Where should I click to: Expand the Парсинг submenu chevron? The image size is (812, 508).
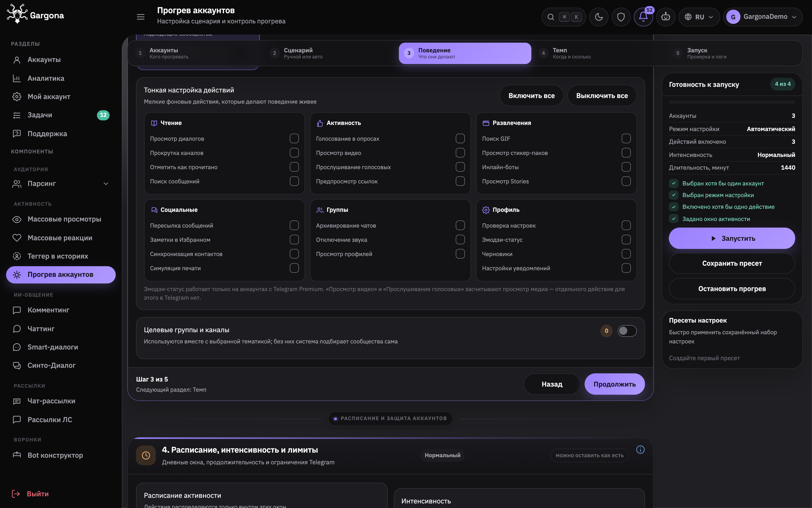click(106, 184)
